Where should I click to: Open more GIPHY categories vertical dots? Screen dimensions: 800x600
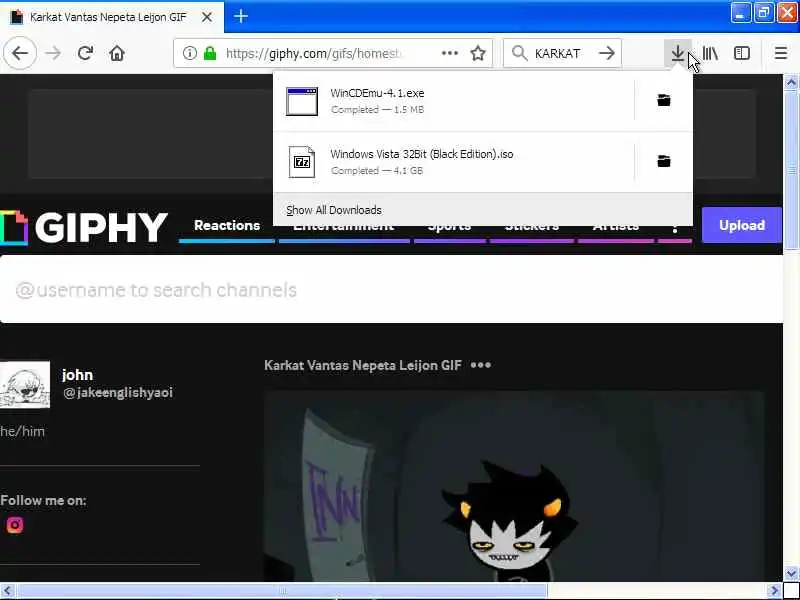point(674,231)
